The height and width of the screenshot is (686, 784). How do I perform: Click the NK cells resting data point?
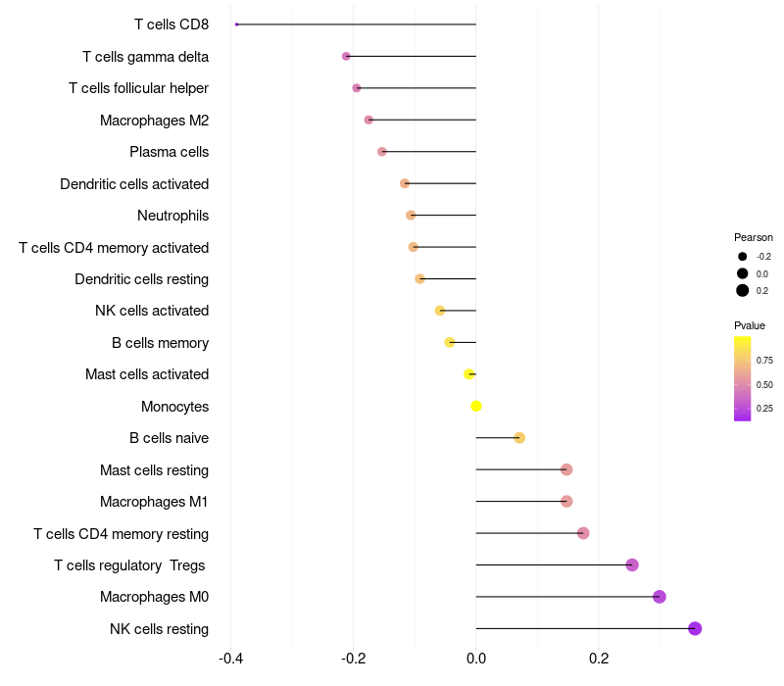tap(695, 628)
